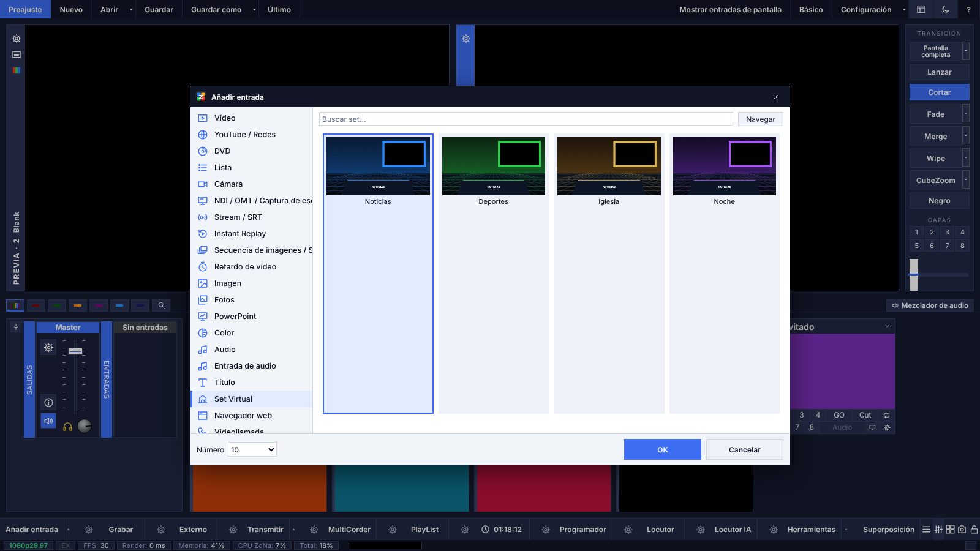Click the Cortar transition button
The height and width of the screenshot is (551, 980).
coord(940,92)
